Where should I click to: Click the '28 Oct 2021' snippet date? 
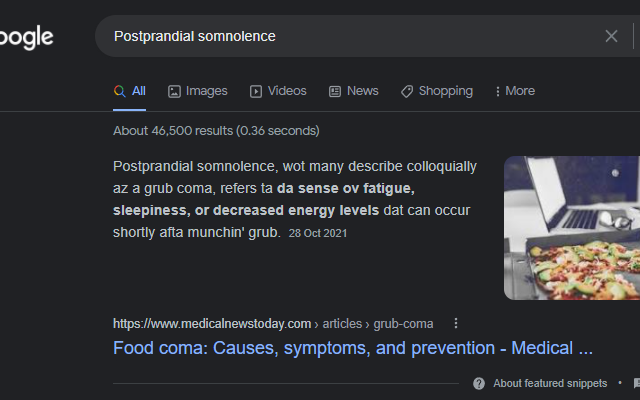click(x=318, y=233)
